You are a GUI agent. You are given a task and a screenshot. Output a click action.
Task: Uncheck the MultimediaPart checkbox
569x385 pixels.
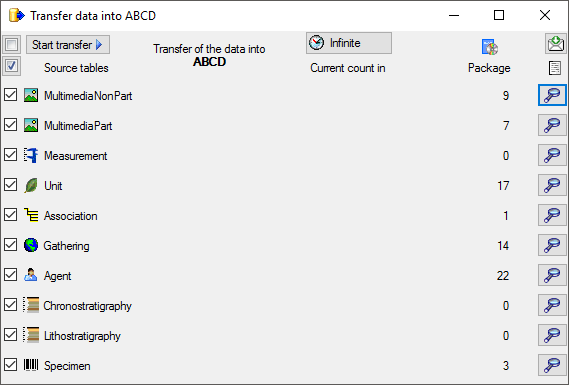(11, 125)
